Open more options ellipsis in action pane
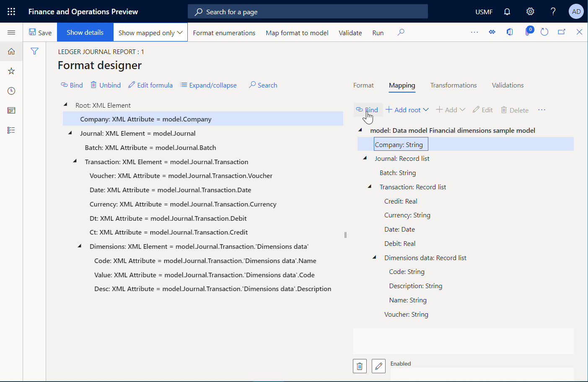 pos(474,32)
